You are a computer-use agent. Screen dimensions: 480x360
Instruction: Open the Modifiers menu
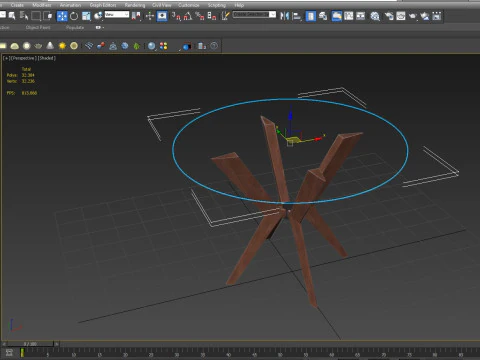click(42, 5)
